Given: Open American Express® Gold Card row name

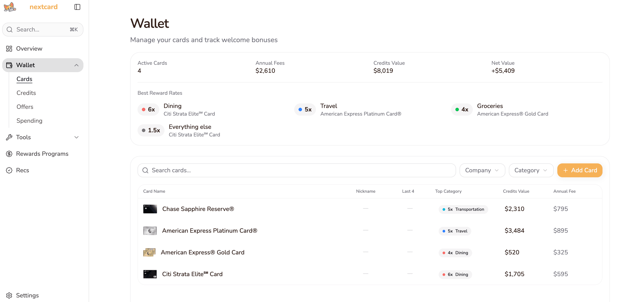Looking at the screenshot, I should (202, 252).
